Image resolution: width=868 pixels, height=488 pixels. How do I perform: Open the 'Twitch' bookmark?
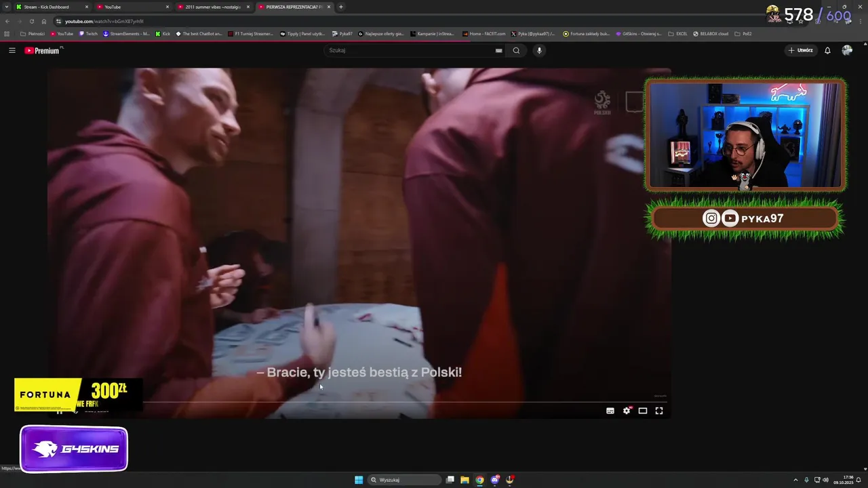pos(88,34)
